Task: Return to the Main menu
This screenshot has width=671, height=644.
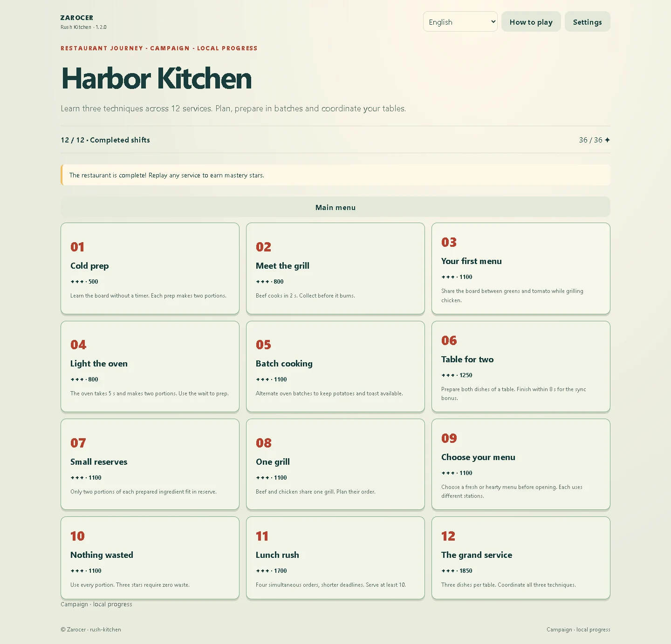Action: 335,207
